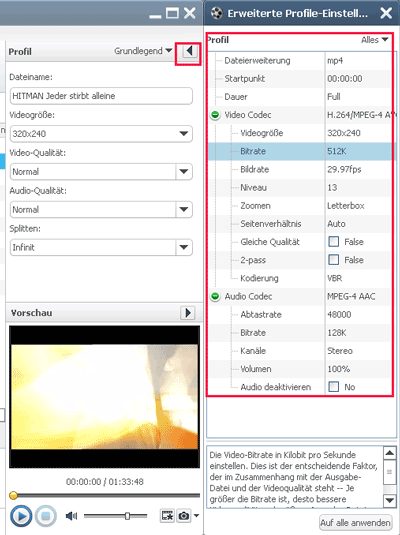Minimize the main window
The height and width of the screenshot is (535, 400).
click(155, 16)
